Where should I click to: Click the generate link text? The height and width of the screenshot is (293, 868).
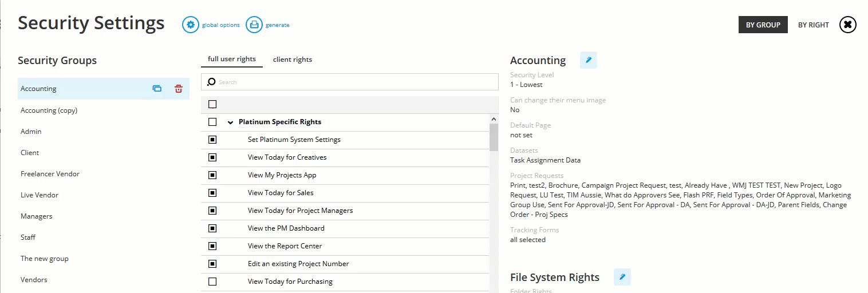(x=278, y=25)
